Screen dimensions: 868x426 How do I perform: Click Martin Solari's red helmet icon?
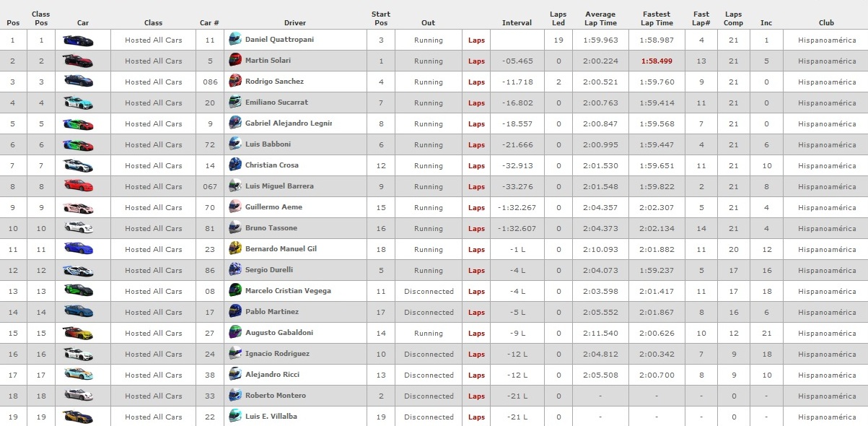point(234,60)
